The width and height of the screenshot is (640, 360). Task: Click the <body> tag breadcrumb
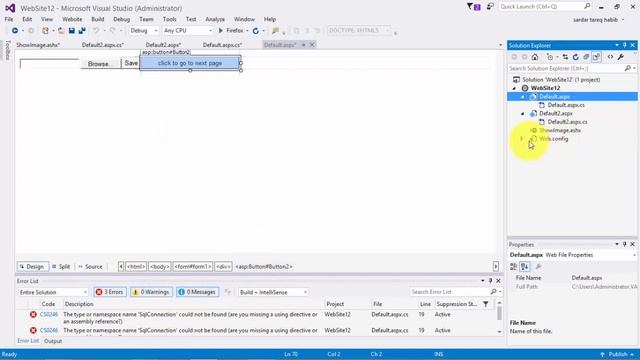159,267
